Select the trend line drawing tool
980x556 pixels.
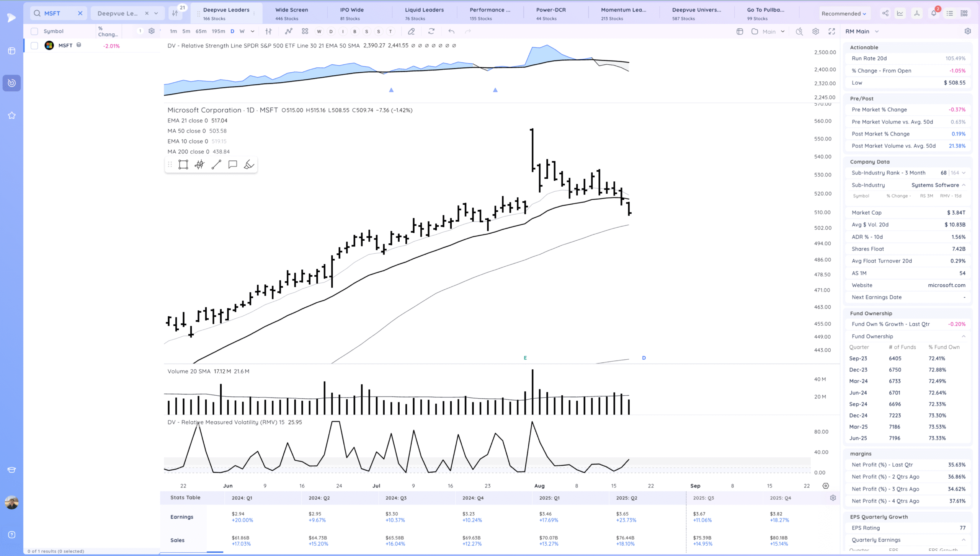216,165
